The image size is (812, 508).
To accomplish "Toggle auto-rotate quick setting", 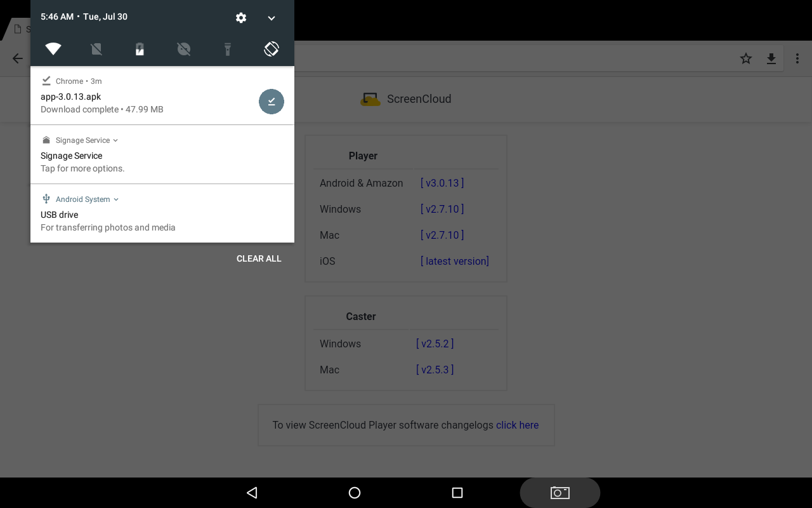I will pos(272,49).
